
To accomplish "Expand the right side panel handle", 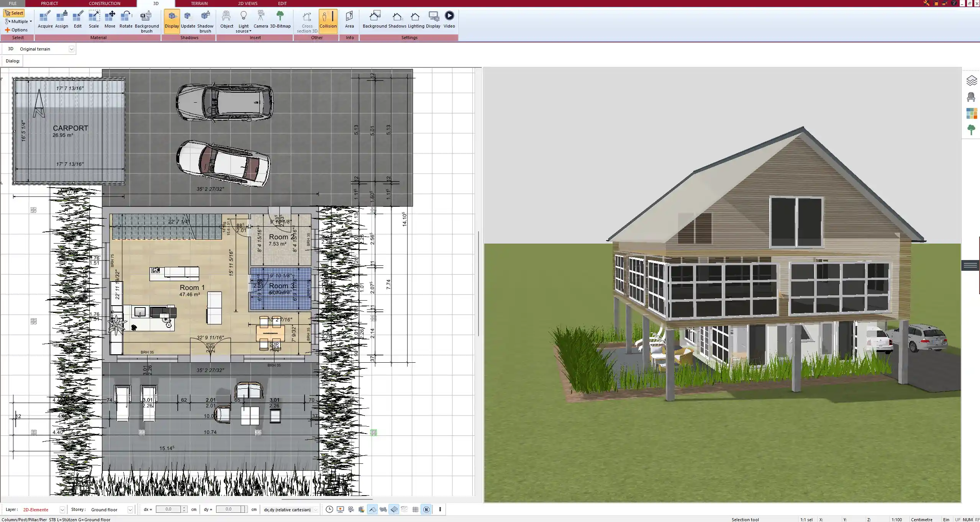I will pos(970,265).
